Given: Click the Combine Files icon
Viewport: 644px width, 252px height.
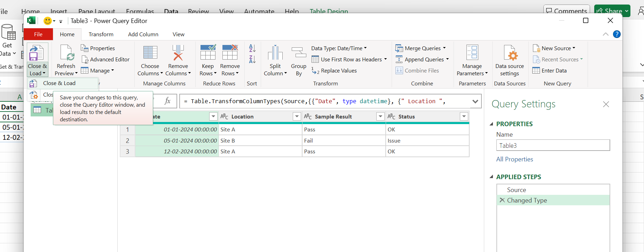Looking at the screenshot, I should (399, 70).
